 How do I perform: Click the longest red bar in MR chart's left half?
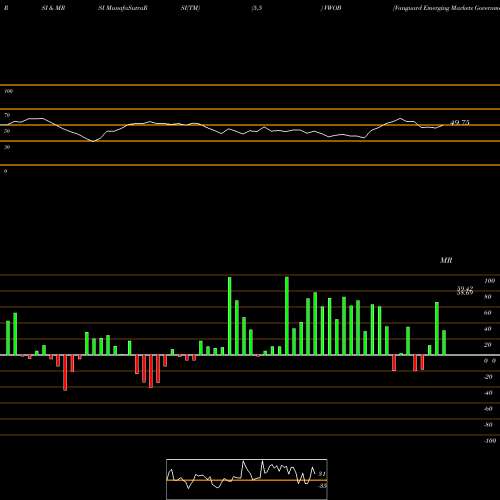(x=65, y=373)
